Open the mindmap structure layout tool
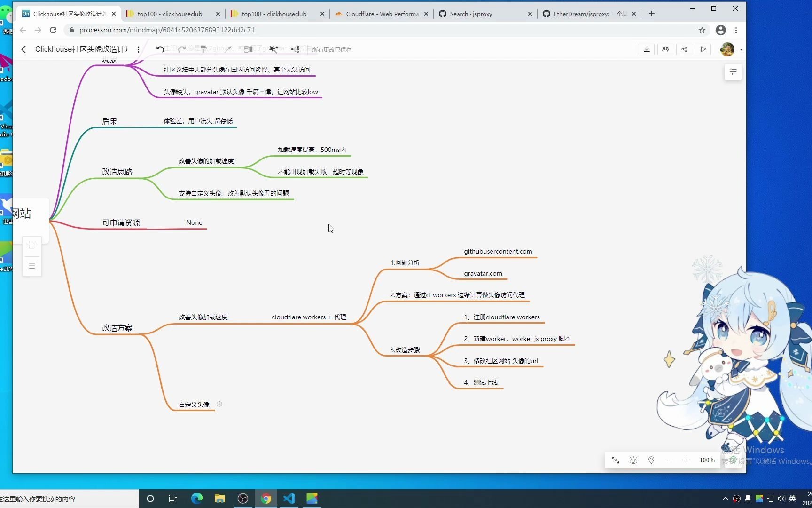The height and width of the screenshot is (508, 812). 295,49
